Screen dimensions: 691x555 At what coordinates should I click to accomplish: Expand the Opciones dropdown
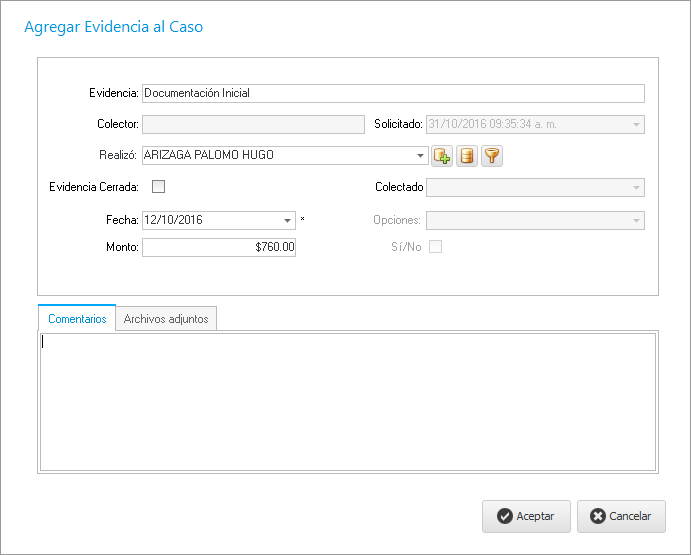point(635,221)
